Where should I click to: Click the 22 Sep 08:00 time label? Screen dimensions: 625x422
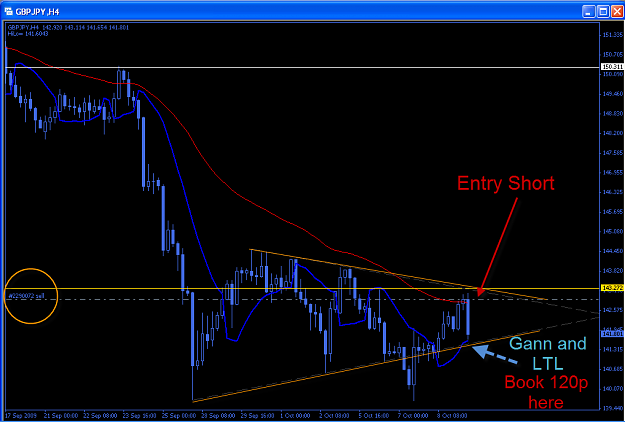[99, 415]
